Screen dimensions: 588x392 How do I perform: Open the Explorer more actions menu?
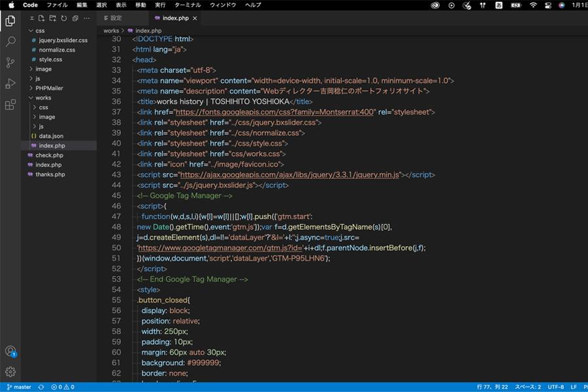pyautogui.click(x=85, y=18)
